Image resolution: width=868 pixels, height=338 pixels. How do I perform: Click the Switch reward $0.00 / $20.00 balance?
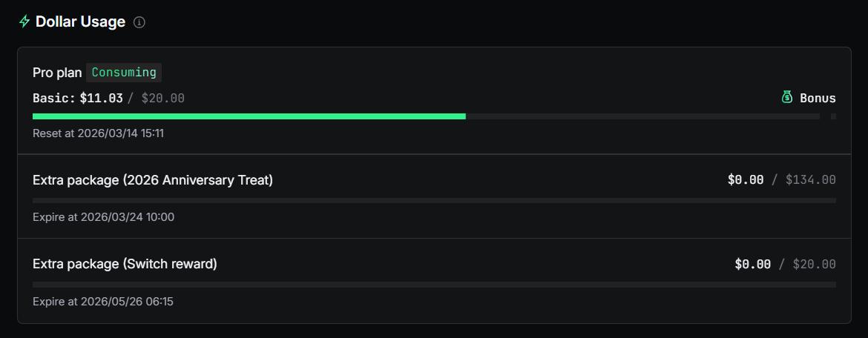(785, 265)
